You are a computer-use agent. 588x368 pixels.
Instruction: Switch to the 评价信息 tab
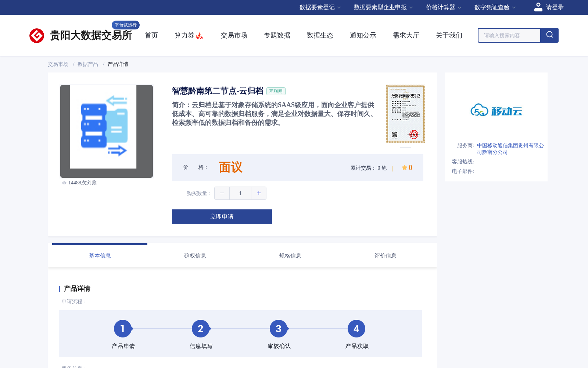[386, 256]
